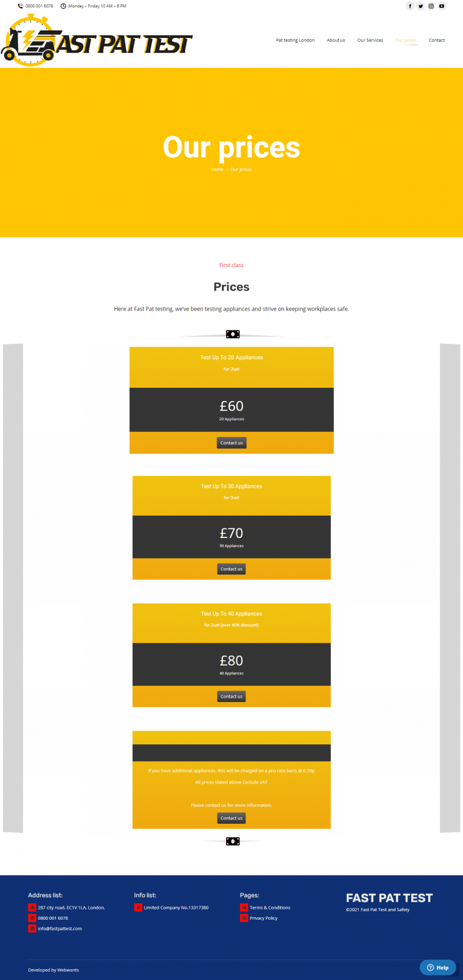Click the Fast Pat Test scooter logo

pyautogui.click(x=96, y=41)
